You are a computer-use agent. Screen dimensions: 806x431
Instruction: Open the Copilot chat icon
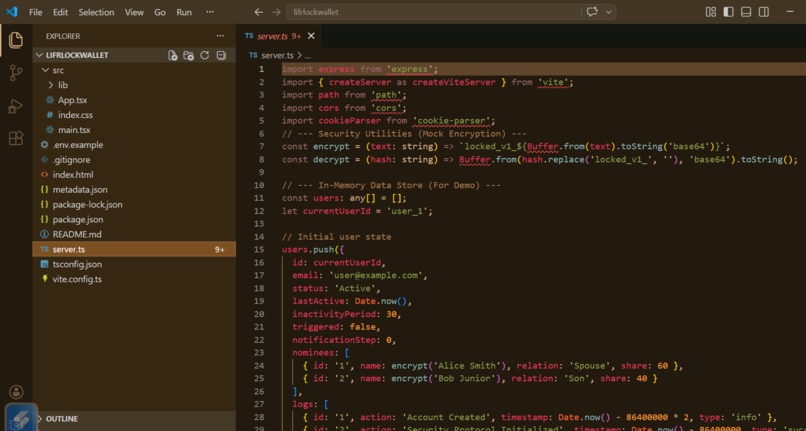click(592, 12)
